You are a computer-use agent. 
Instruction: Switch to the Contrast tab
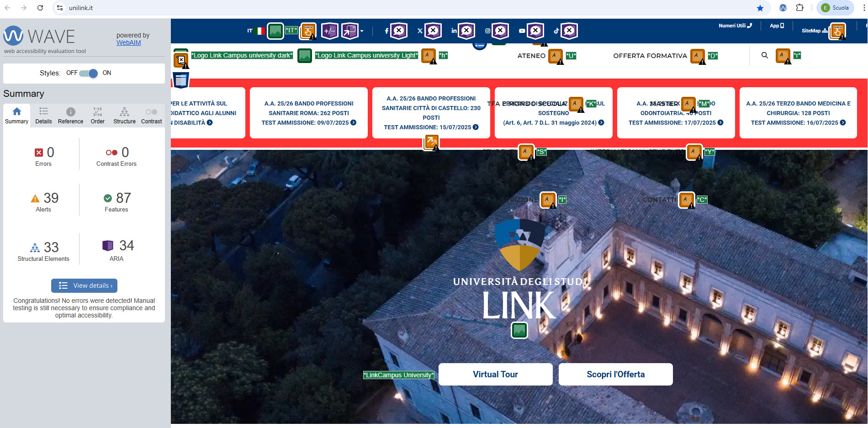pyautogui.click(x=151, y=116)
